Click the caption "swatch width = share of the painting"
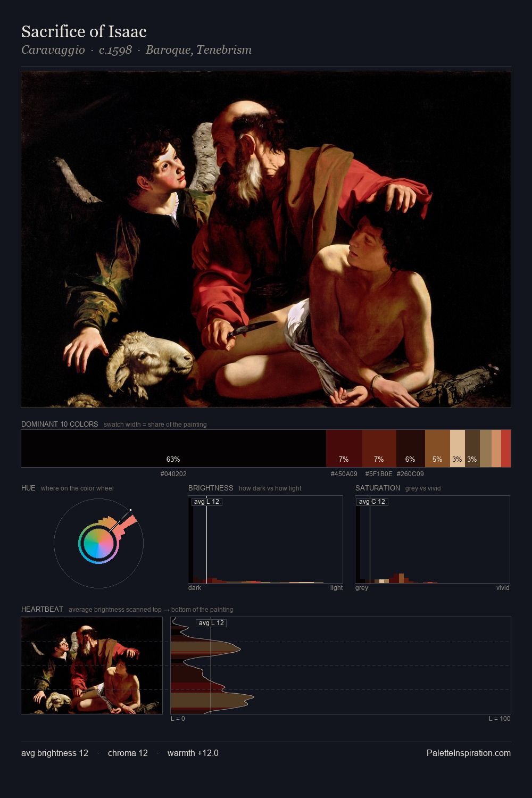Viewport: 532px width, 798px height. (155, 425)
